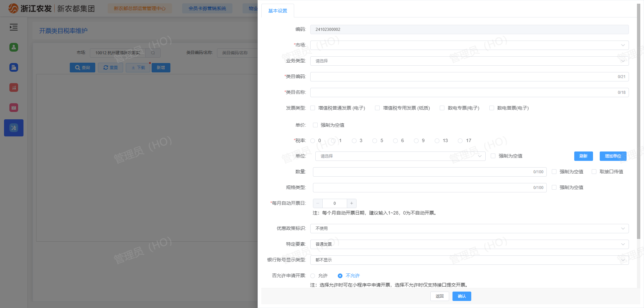This screenshot has width=644, height=308.
Task: Open the 业务类型 dropdown
Action: tap(469, 61)
